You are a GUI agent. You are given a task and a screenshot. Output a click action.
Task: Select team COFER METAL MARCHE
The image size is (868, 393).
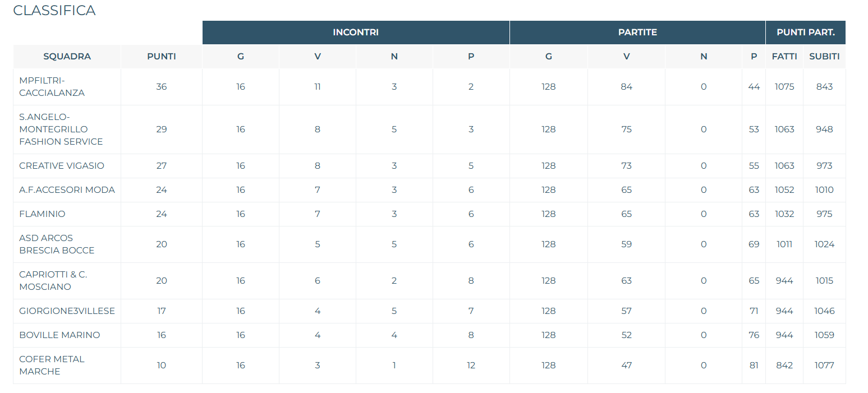tap(52, 366)
